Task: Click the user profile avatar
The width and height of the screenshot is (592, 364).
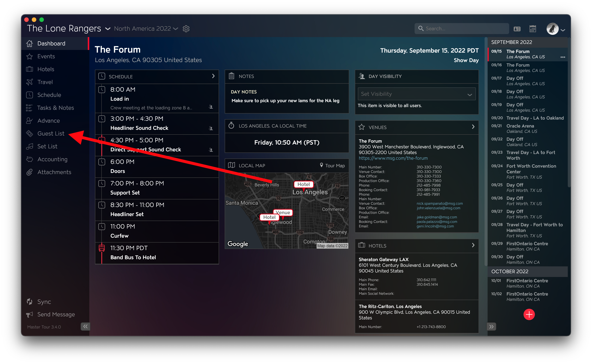Action: pyautogui.click(x=552, y=29)
